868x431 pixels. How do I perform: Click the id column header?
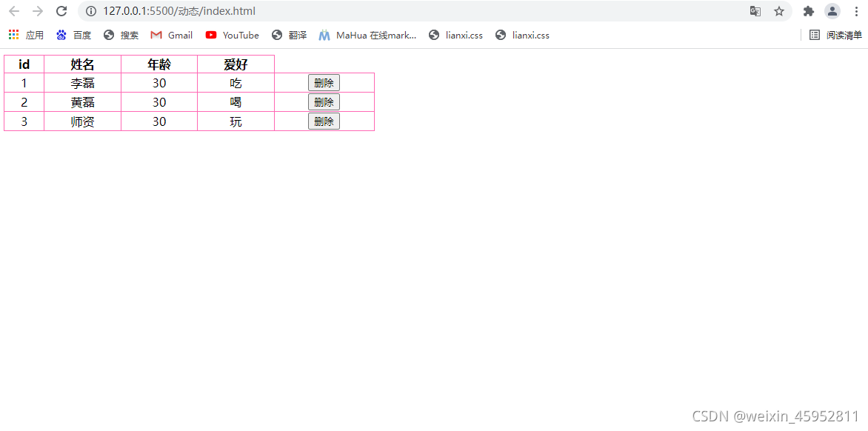click(x=24, y=64)
